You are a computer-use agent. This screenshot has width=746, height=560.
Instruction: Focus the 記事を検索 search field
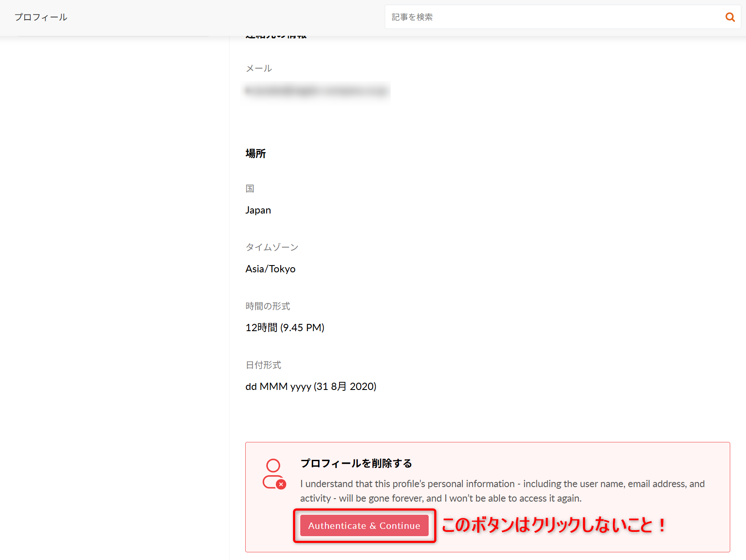[x=552, y=17]
